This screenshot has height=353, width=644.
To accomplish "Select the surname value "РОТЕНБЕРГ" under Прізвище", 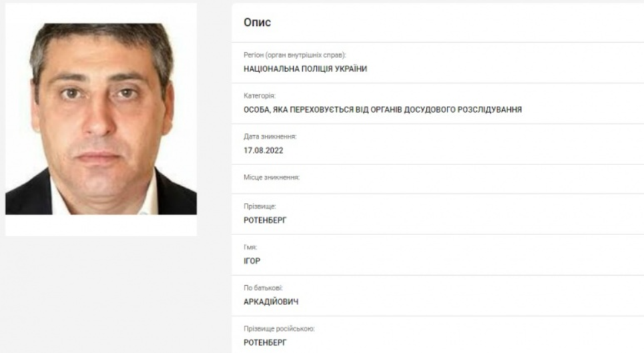I will coord(265,220).
